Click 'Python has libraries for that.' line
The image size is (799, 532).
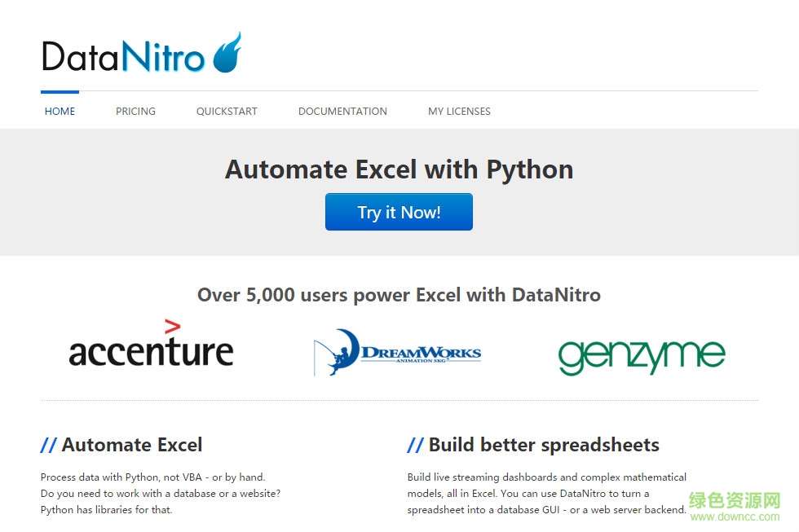[107, 510]
